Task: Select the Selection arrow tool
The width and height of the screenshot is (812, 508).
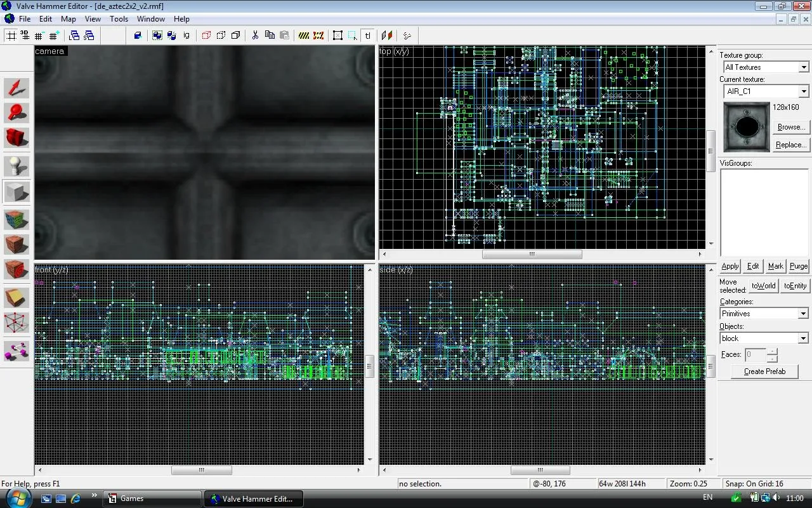Action: pos(16,88)
